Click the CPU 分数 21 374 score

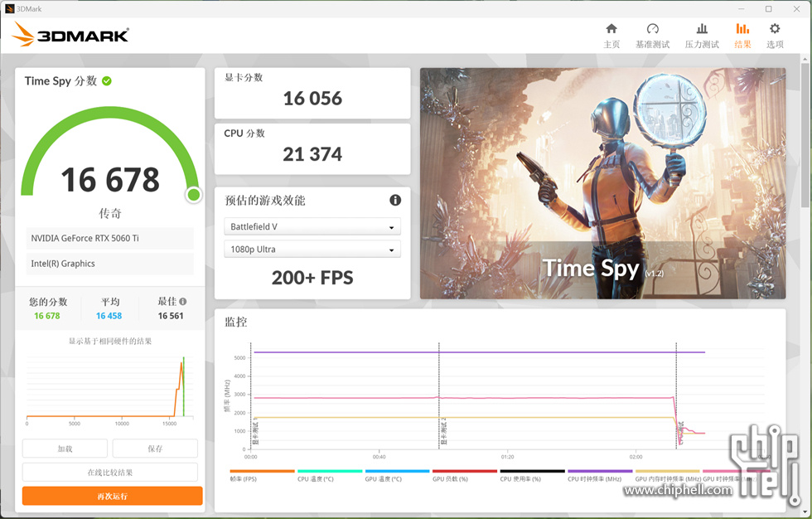pyautogui.click(x=312, y=154)
